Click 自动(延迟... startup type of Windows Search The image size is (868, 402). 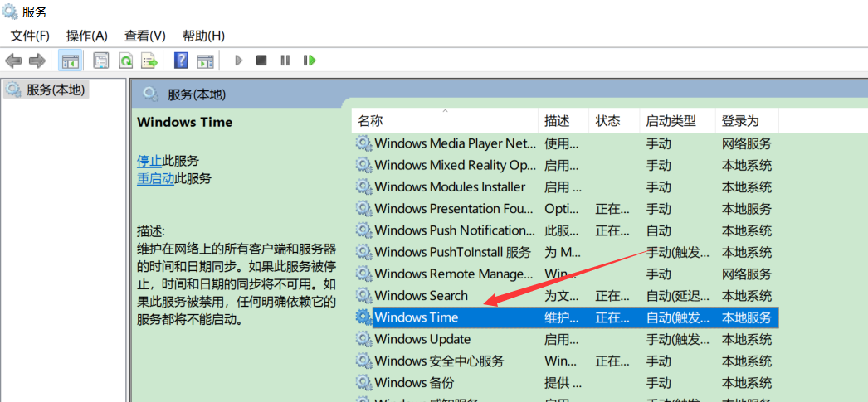(x=678, y=296)
